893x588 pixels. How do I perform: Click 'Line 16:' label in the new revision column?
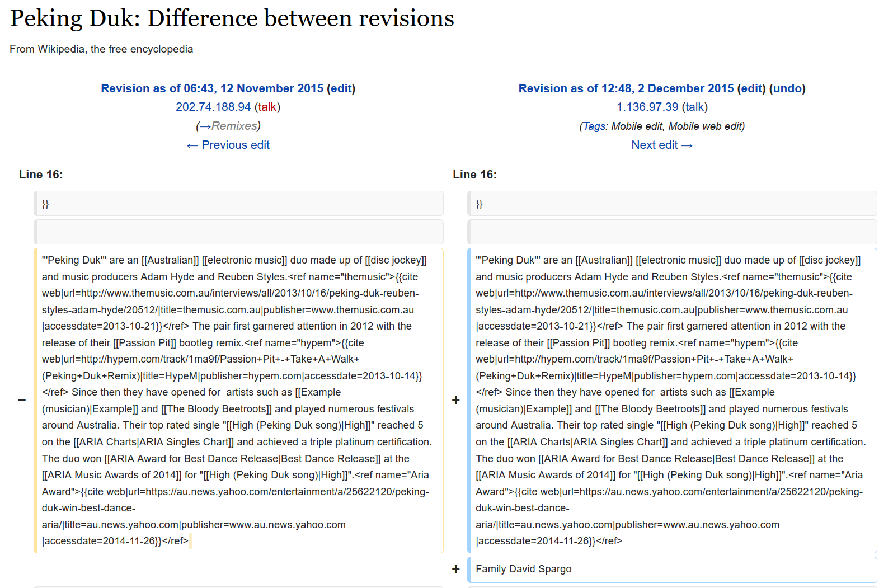[475, 175]
